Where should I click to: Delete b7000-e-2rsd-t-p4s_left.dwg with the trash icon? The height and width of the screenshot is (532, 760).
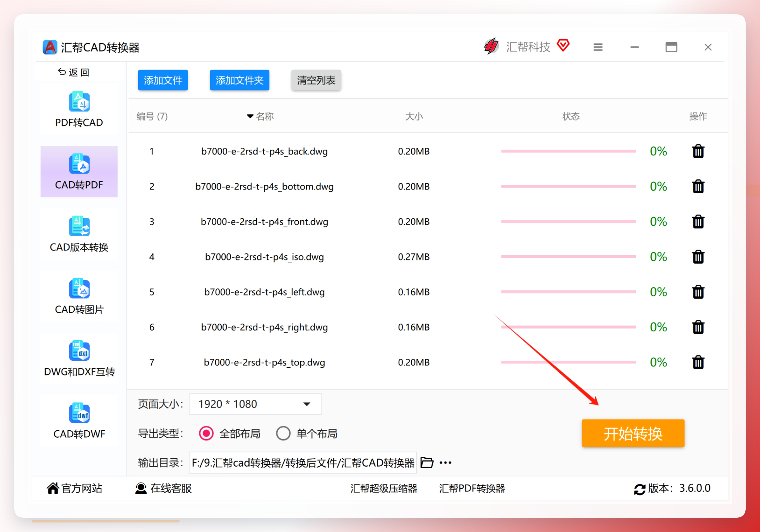click(698, 292)
